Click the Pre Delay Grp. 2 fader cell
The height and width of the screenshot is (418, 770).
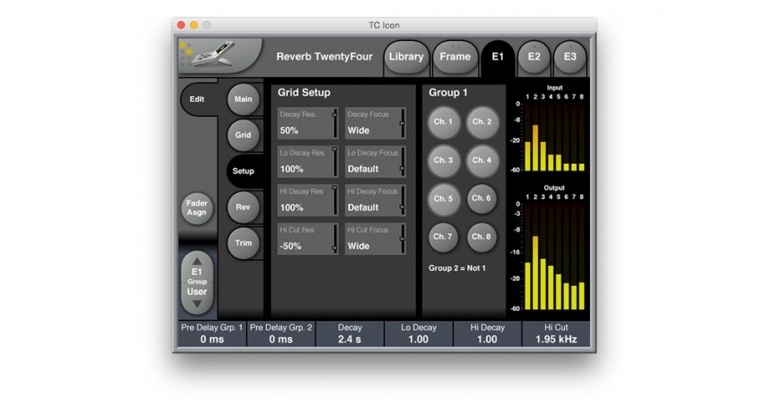point(281,334)
